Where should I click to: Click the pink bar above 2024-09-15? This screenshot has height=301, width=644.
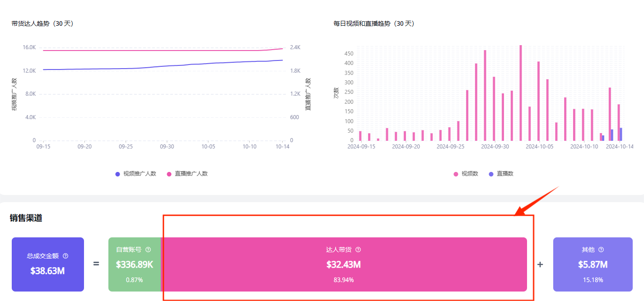(360, 136)
